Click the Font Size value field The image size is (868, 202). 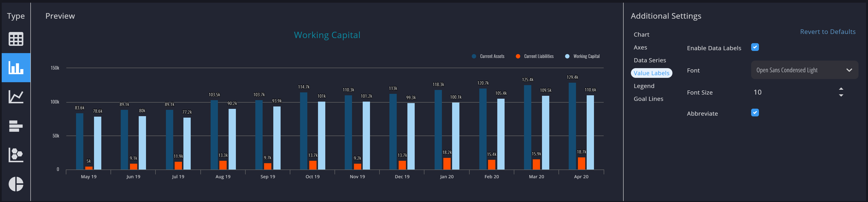pos(793,92)
